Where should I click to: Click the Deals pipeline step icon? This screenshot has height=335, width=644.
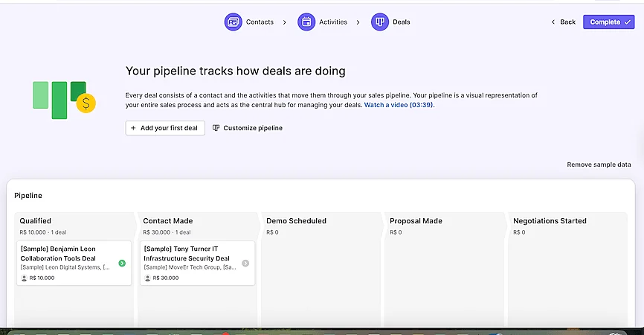[x=380, y=22]
